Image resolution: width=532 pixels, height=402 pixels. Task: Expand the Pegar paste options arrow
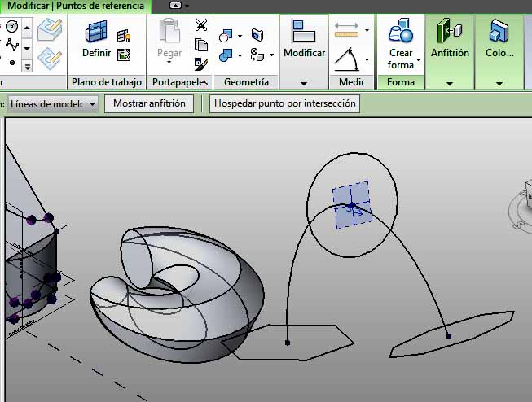click(169, 67)
